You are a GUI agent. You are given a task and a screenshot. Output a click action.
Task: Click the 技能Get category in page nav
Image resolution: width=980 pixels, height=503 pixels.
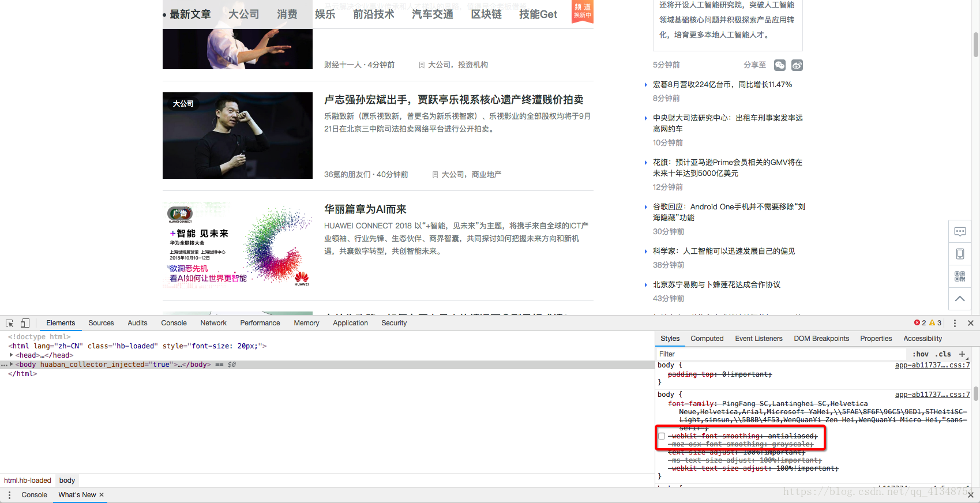tap(538, 14)
